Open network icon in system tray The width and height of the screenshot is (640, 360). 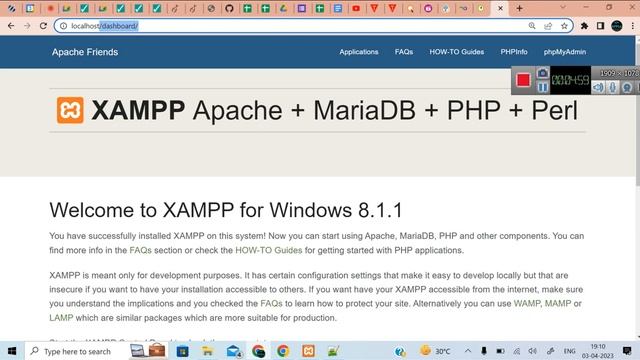pos(516,351)
